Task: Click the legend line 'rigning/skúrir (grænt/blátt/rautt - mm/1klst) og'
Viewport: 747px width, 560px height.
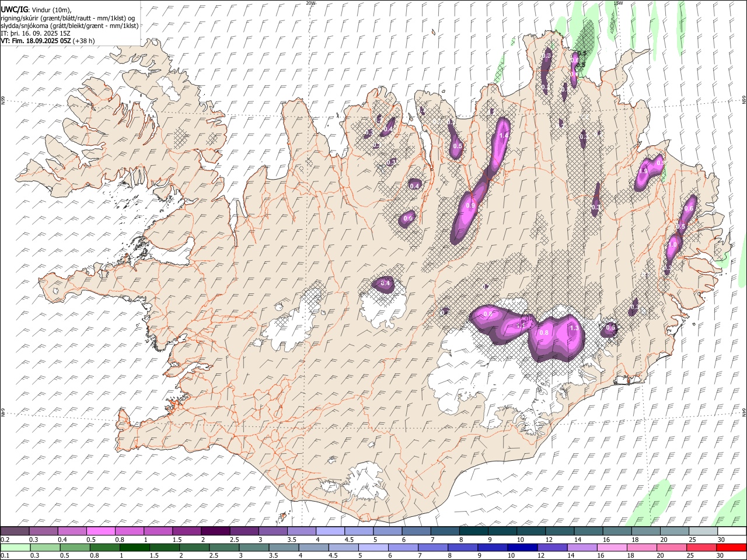Action: point(68,18)
